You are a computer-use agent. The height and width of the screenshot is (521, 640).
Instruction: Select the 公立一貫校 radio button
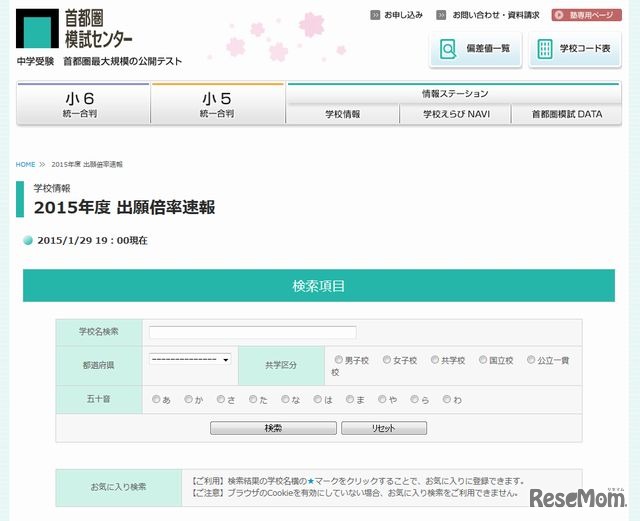[531, 360]
